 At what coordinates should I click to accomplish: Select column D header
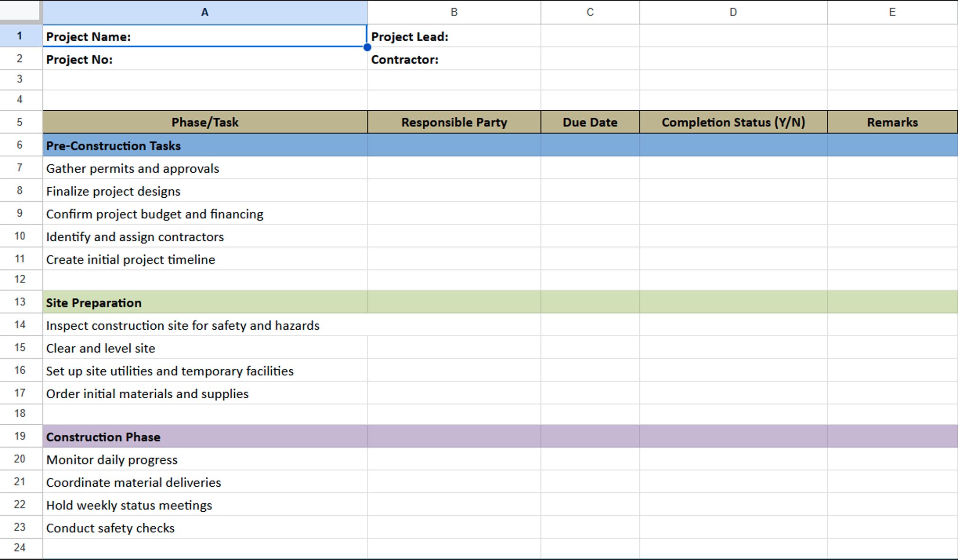click(733, 12)
